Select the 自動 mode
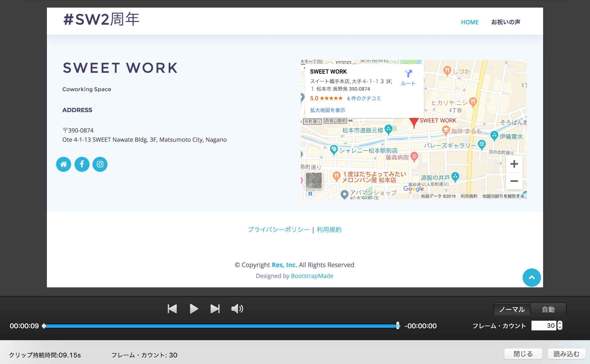 (x=548, y=309)
